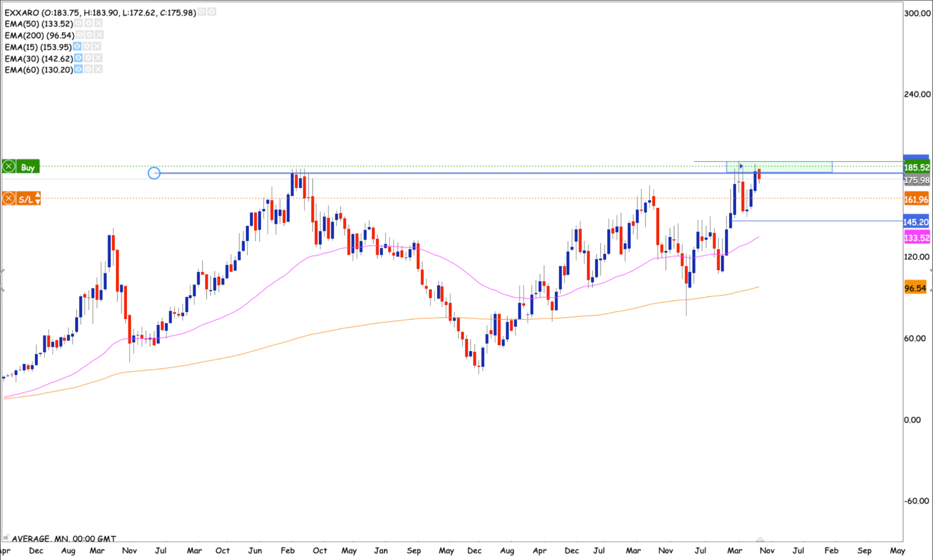Viewport: 933px width, 560px height.
Task: Grab the circle handle of horizontal line
Action: point(154,173)
